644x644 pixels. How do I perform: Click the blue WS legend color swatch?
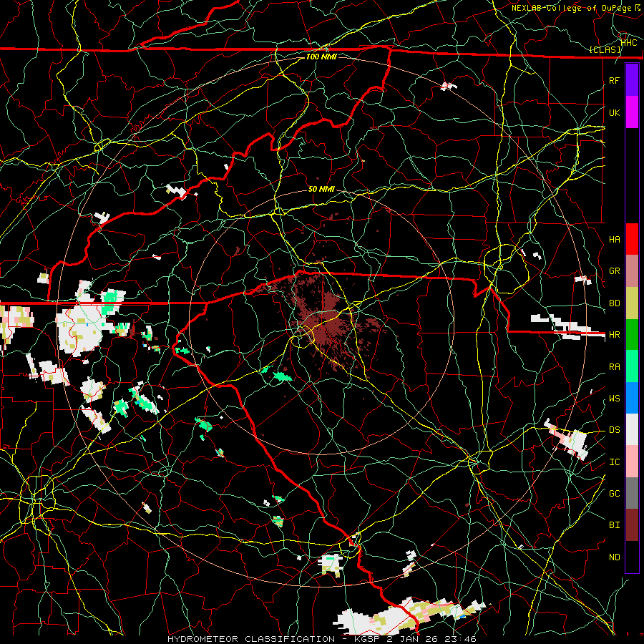(x=632, y=398)
